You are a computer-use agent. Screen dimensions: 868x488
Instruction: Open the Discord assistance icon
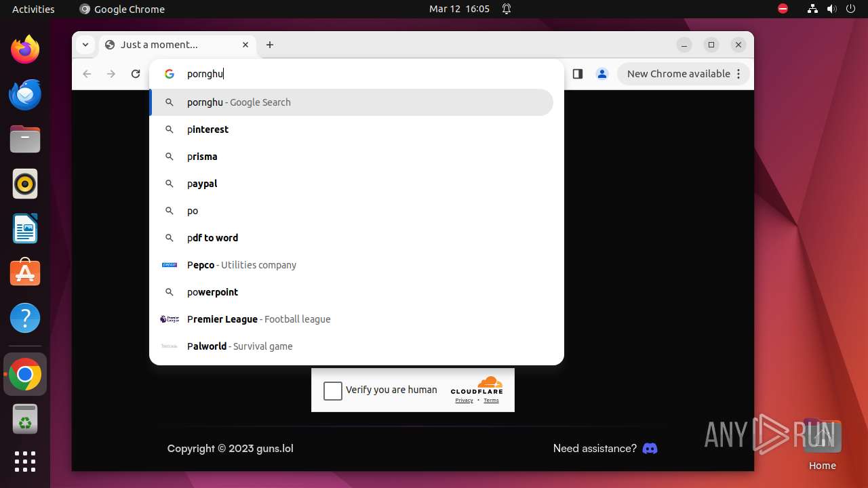[x=650, y=448]
